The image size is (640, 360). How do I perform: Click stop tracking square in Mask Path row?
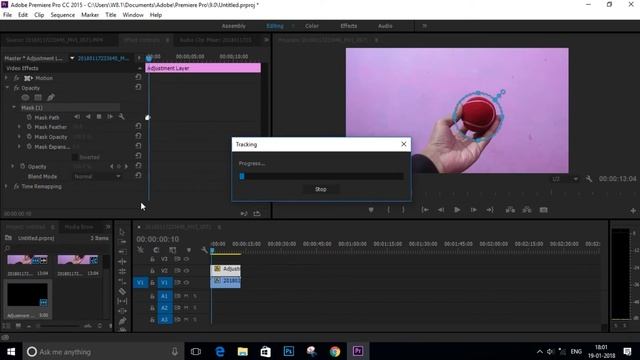99,117
